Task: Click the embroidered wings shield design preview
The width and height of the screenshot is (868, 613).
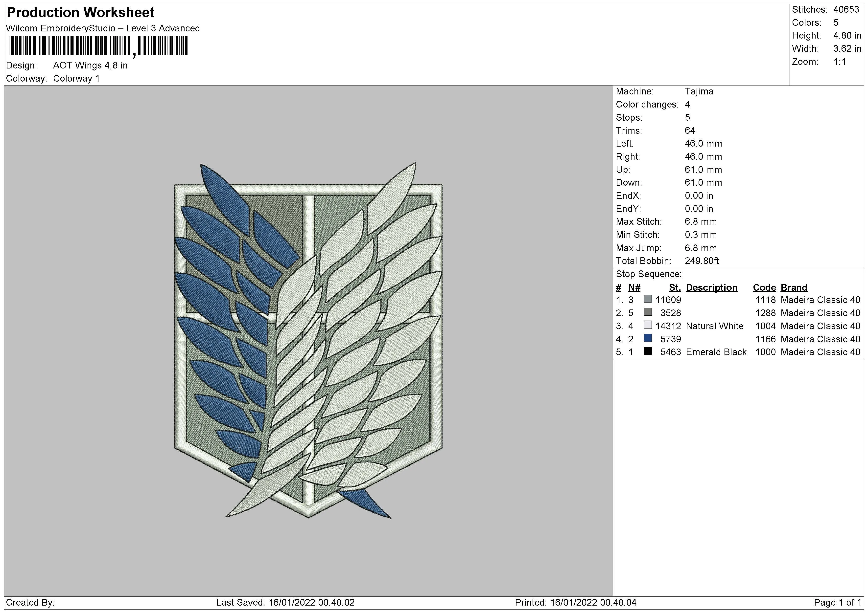Action: coord(308,340)
